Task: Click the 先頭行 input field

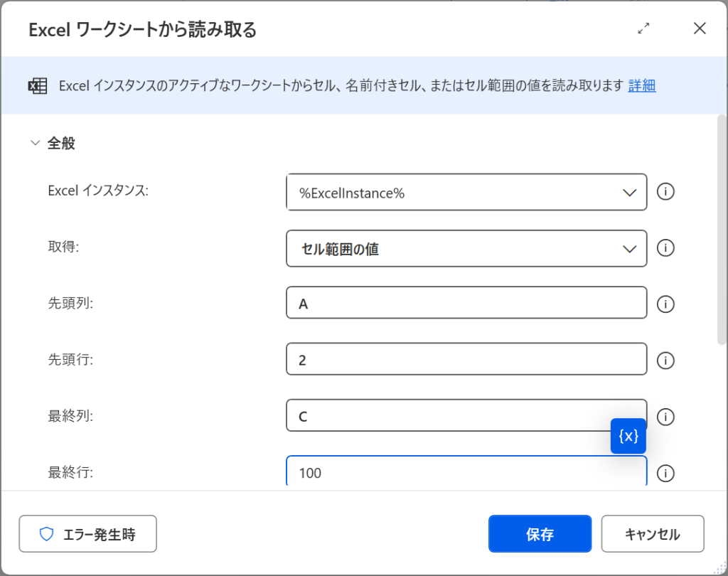Action: coord(466,359)
